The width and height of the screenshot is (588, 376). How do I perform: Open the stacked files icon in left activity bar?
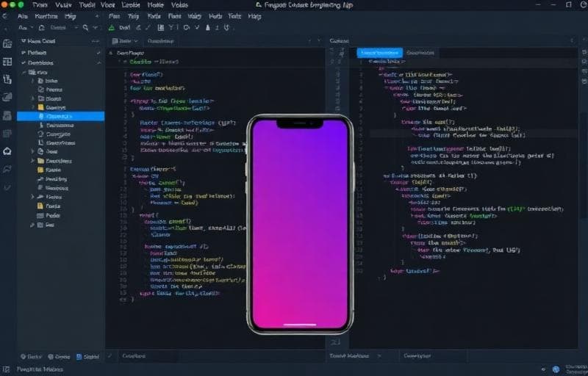7,79
